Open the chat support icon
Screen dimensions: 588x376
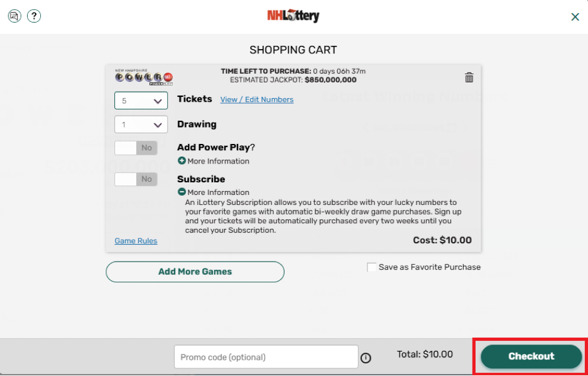(x=14, y=16)
